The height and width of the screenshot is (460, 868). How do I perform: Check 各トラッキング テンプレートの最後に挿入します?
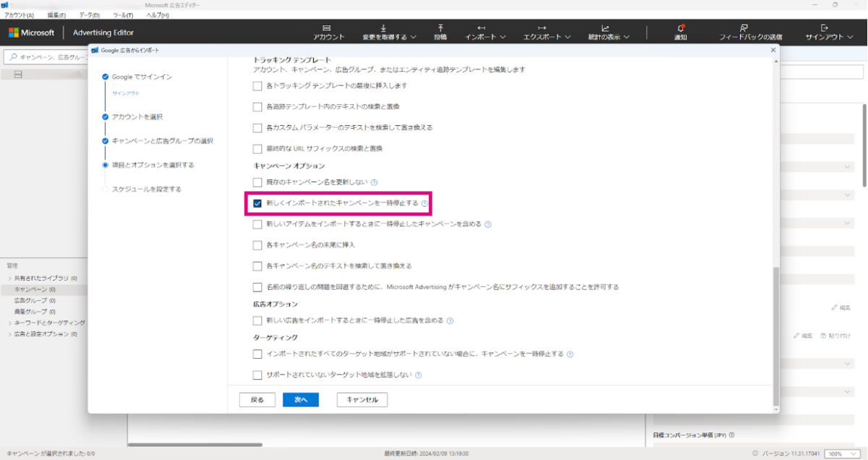pyautogui.click(x=258, y=85)
